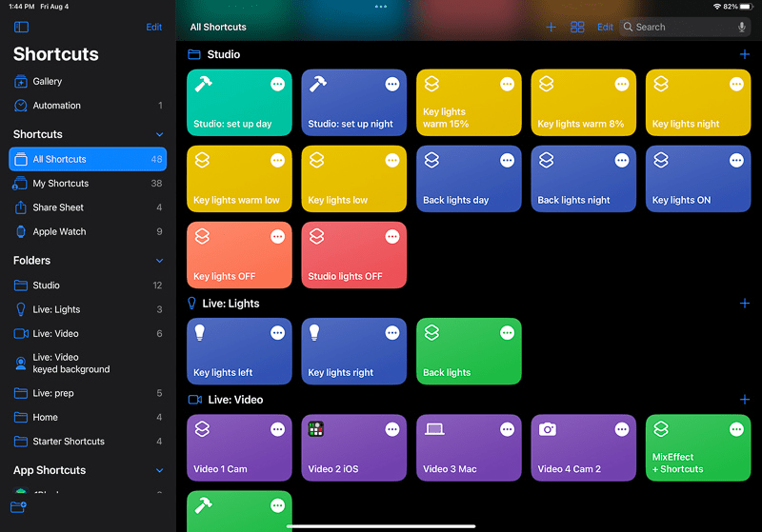The width and height of the screenshot is (762, 532).
Task: Open options for Video 3 Mac
Action: click(x=507, y=429)
